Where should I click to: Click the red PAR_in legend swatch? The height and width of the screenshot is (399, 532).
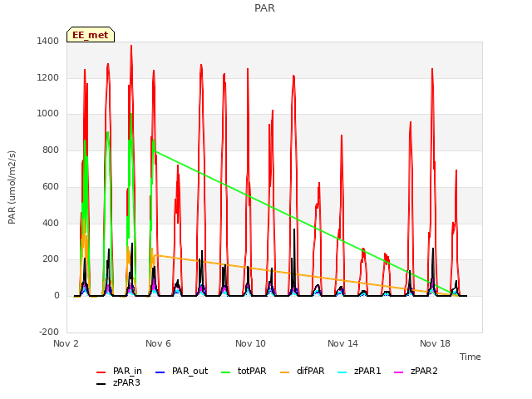pos(101,372)
